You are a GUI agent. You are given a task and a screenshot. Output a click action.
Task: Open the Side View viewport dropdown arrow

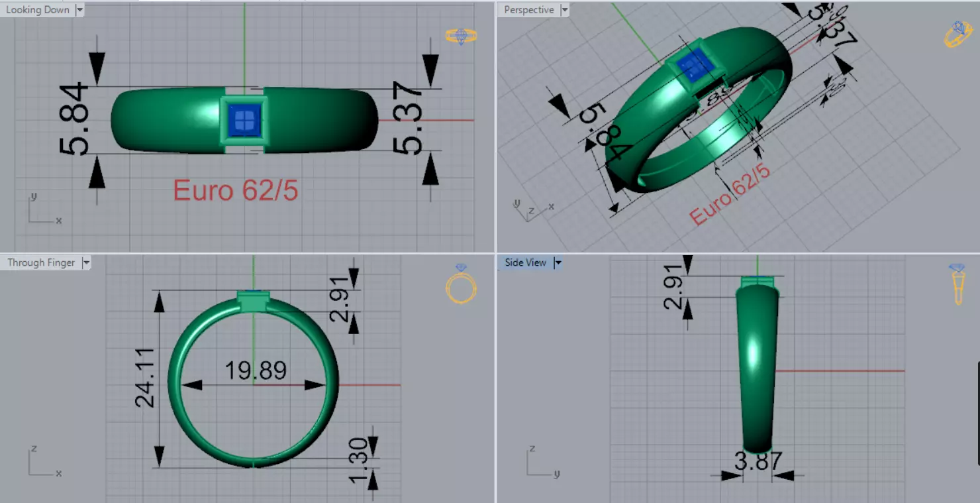(x=558, y=263)
